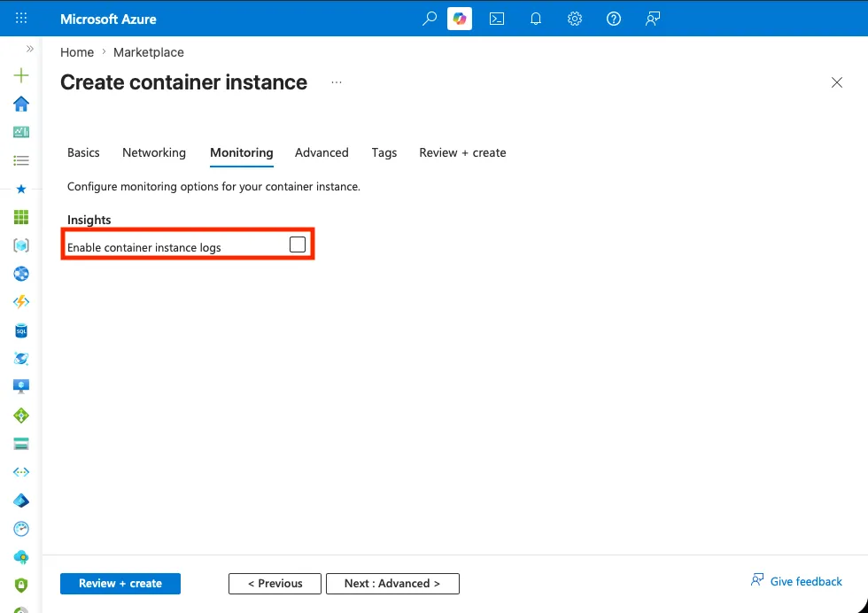Enable container instance logs checkbox
Screen dimensions: 868x613
[298, 244]
